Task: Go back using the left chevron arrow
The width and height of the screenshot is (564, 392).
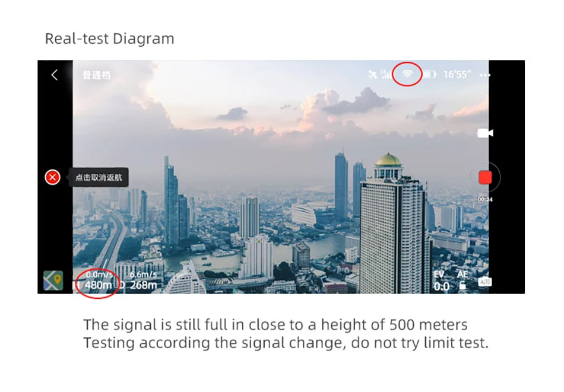Action: (x=54, y=75)
